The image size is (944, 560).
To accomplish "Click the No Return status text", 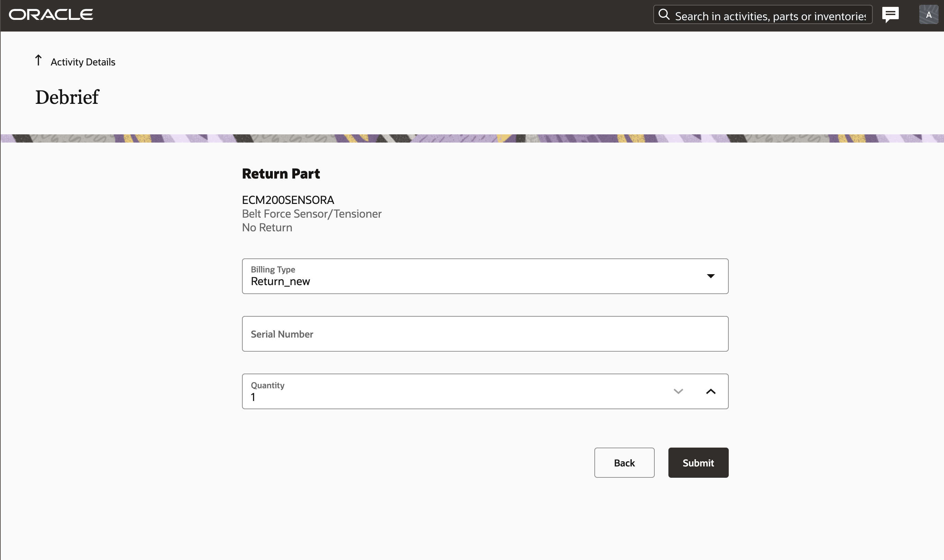I will [267, 228].
